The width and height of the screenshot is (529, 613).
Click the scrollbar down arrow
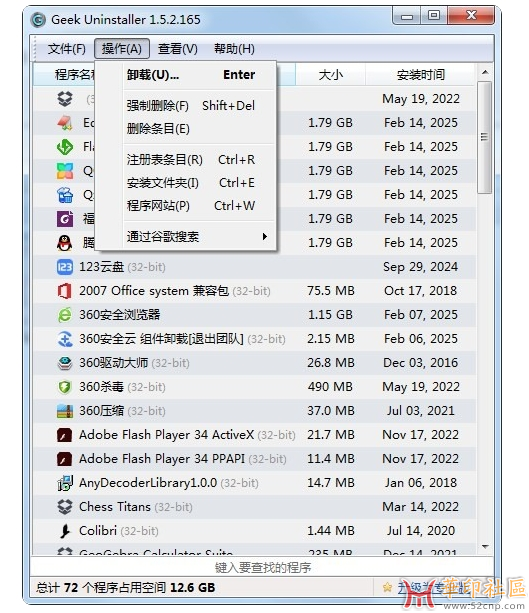[x=485, y=547]
